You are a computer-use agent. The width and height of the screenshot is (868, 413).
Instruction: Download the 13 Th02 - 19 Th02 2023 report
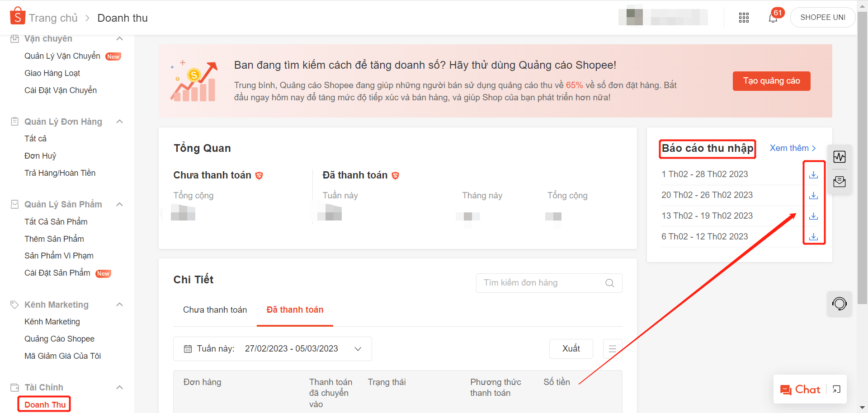pos(813,216)
